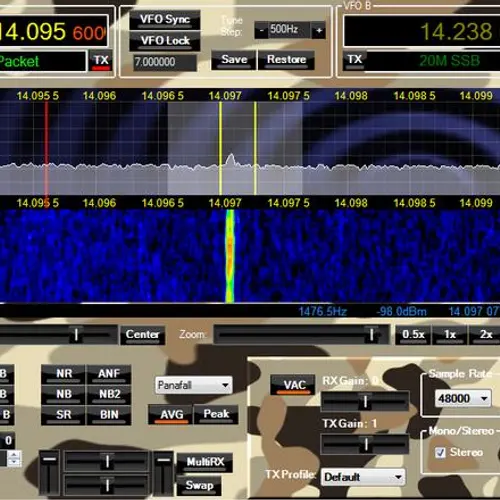500x500 pixels.
Task: Click the Restore button
Action: [286, 60]
